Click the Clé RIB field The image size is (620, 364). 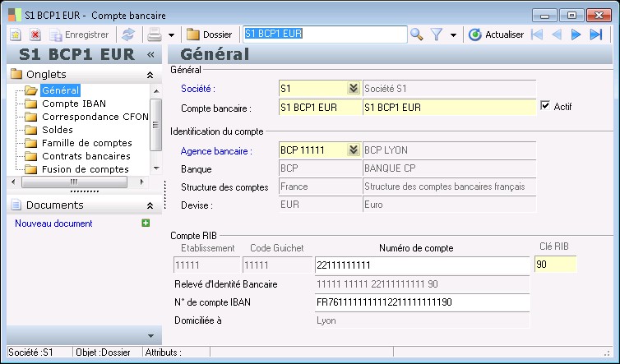click(555, 265)
